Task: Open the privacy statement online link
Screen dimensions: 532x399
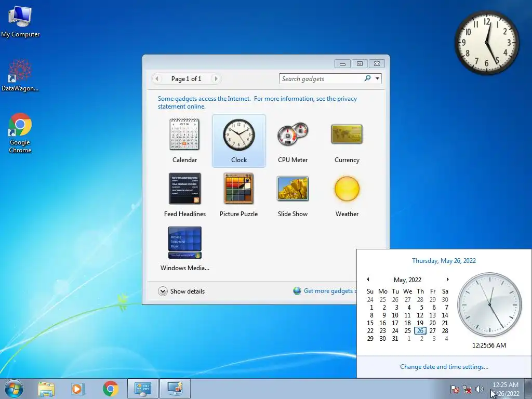Action: 257,102
